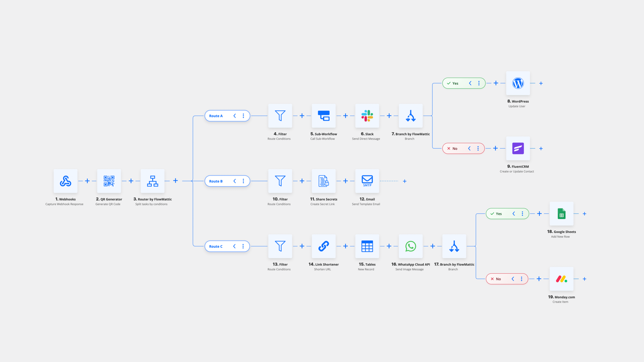Screen dimensions: 644x362
Task: Click the Share Secrets Create Secret Link step
Action: (324, 181)
